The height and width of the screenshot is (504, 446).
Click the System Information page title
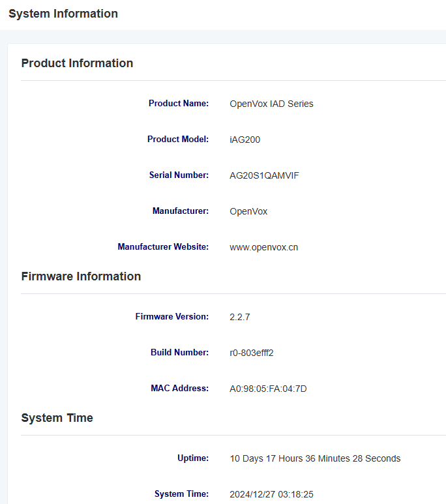point(63,14)
